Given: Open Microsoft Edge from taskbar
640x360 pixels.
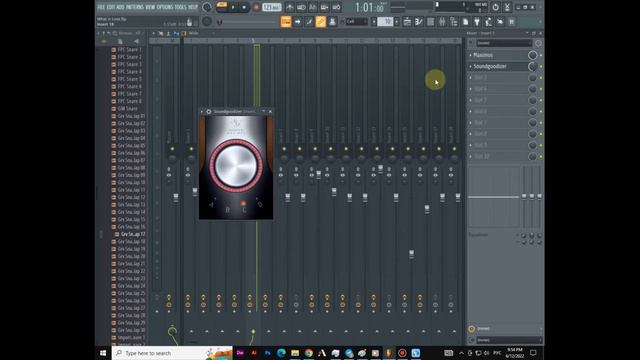Looking at the screenshot, I should pos(281,353).
